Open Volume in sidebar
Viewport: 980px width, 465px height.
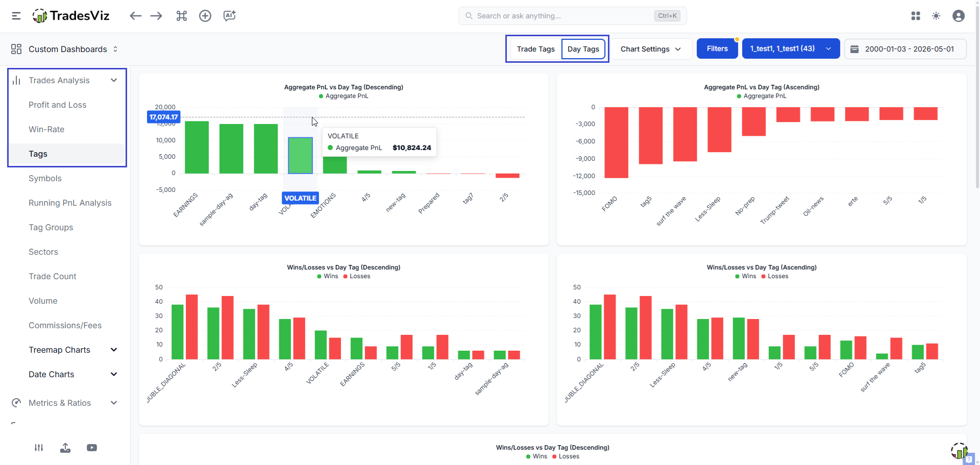pyautogui.click(x=43, y=301)
